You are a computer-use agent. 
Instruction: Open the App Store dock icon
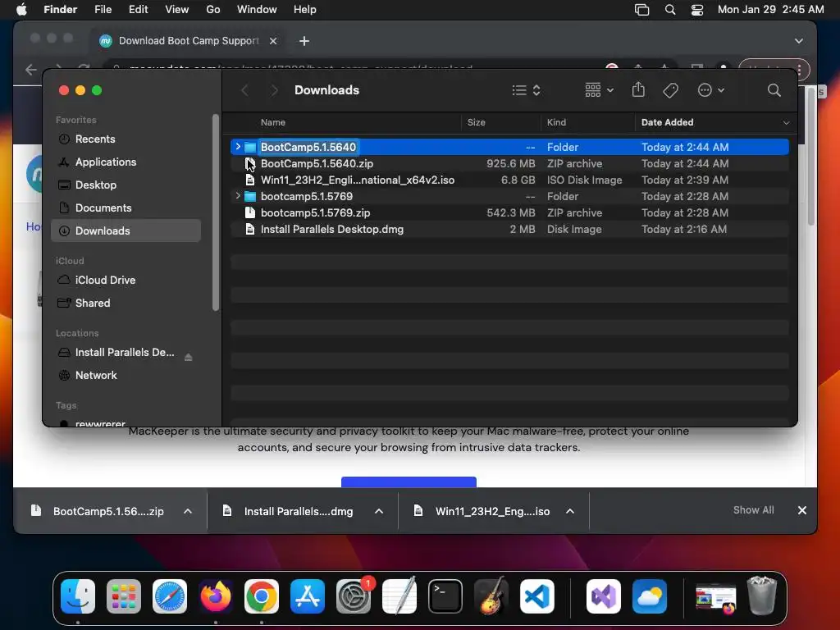[x=308, y=596]
